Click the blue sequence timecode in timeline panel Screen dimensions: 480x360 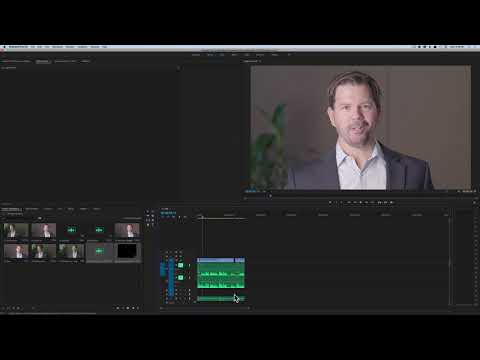168,213
